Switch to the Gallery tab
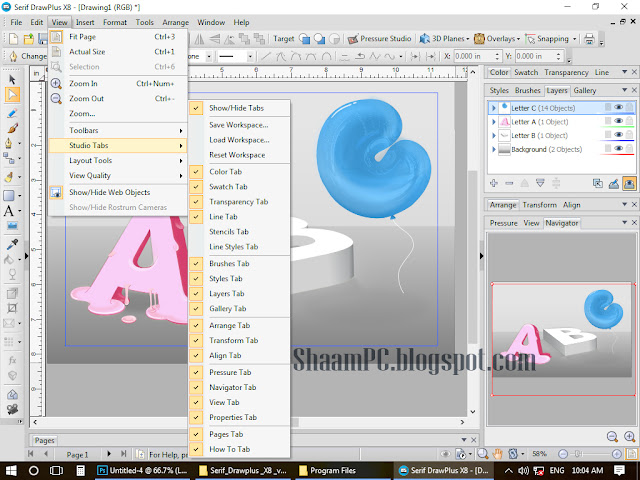Image resolution: width=640 pixels, height=480 pixels. [584, 91]
